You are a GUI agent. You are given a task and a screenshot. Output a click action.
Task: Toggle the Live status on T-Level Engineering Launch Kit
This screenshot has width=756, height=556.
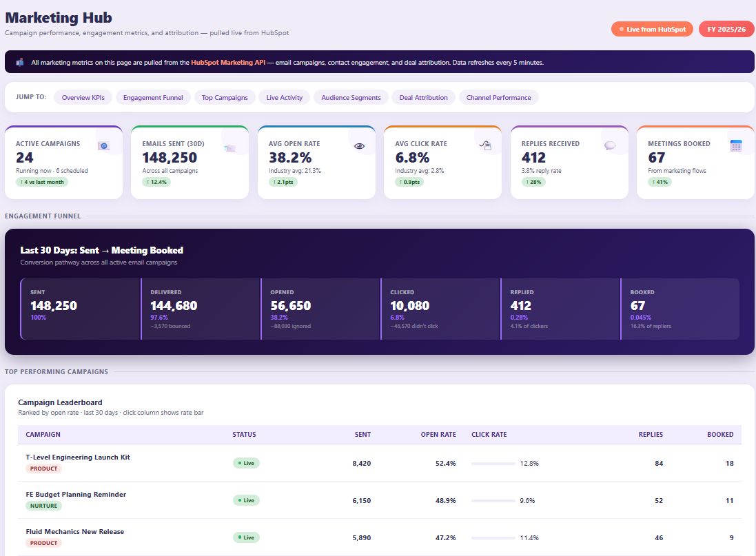(x=245, y=463)
